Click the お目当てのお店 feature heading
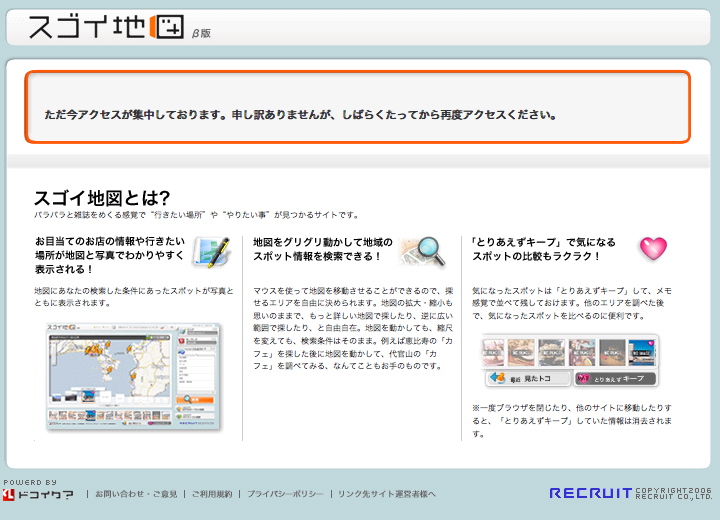 pos(109,255)
